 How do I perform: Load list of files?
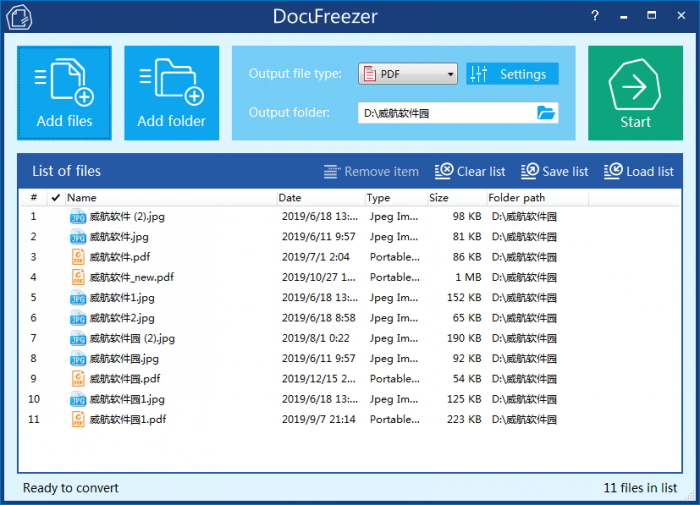[x=639, y=171]
